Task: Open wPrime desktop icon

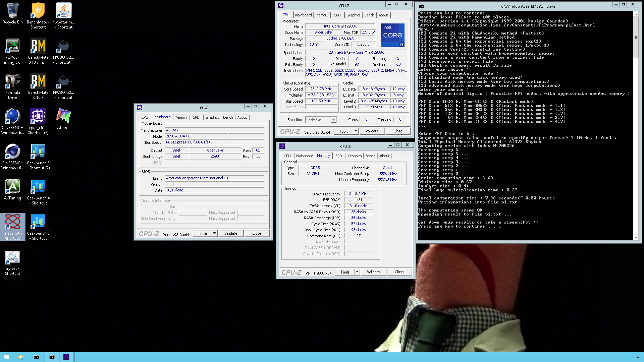Action: tap(63, 119)
